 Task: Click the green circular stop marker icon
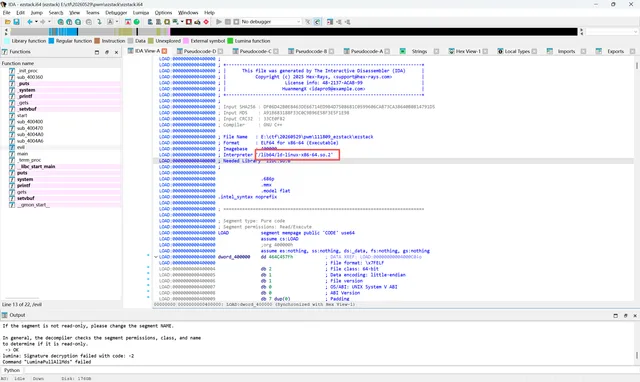coord(137,22)
